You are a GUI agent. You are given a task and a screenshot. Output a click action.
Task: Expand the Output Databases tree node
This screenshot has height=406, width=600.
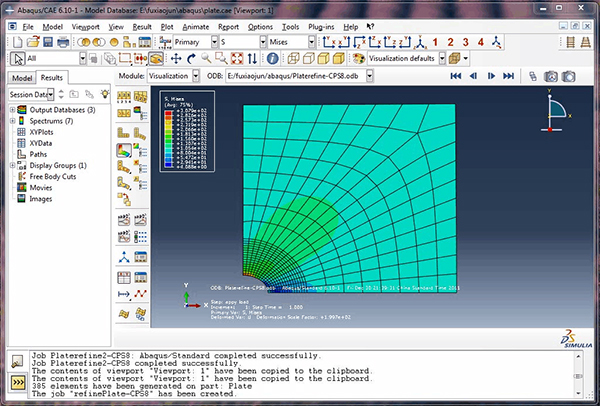[12, 109]
